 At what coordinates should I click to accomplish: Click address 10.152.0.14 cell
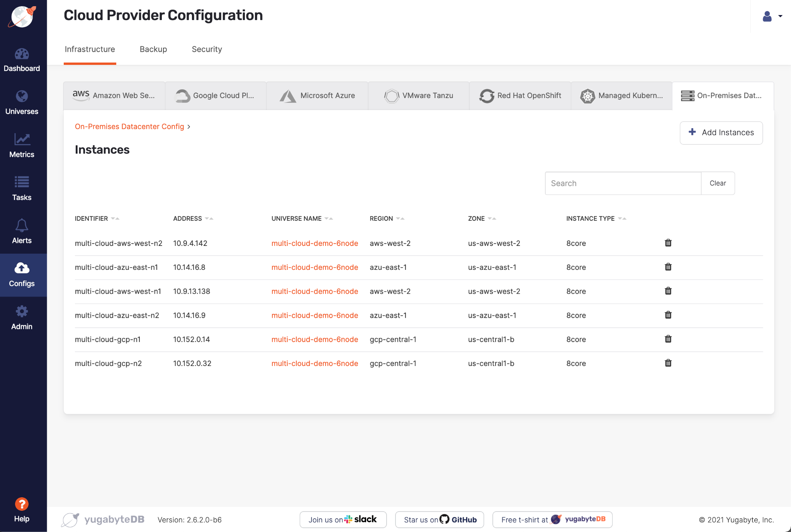192,339
